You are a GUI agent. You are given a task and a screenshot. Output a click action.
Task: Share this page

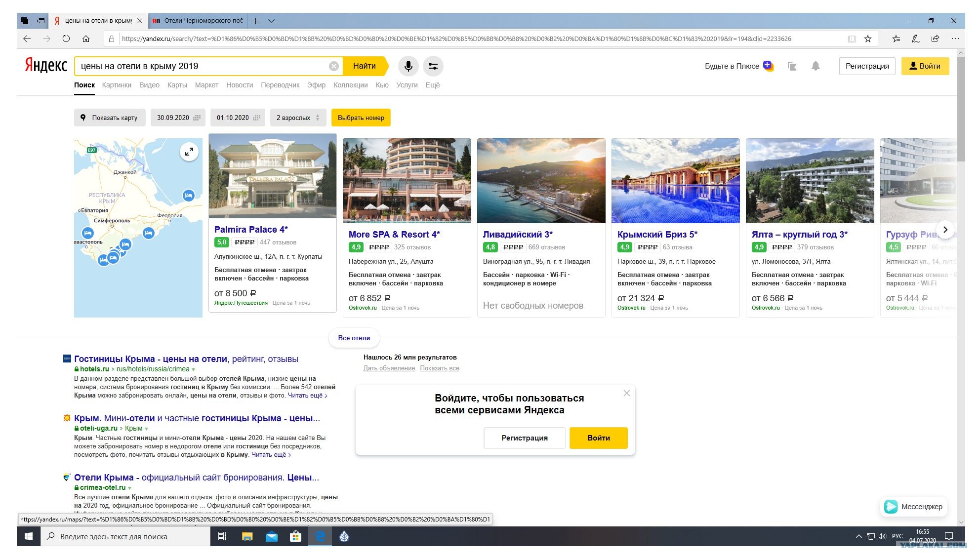[935, 39]
